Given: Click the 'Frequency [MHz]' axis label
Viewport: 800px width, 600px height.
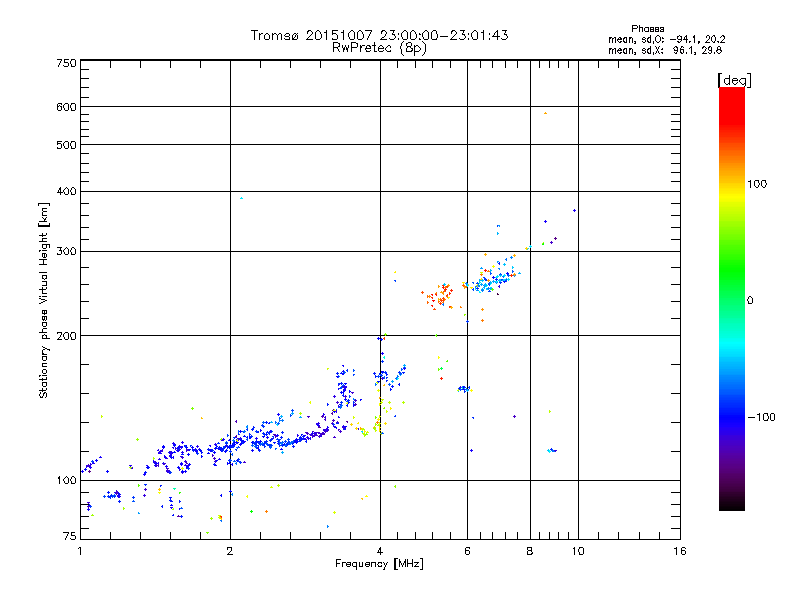Looking at the screenshot, I should (379, 564).
